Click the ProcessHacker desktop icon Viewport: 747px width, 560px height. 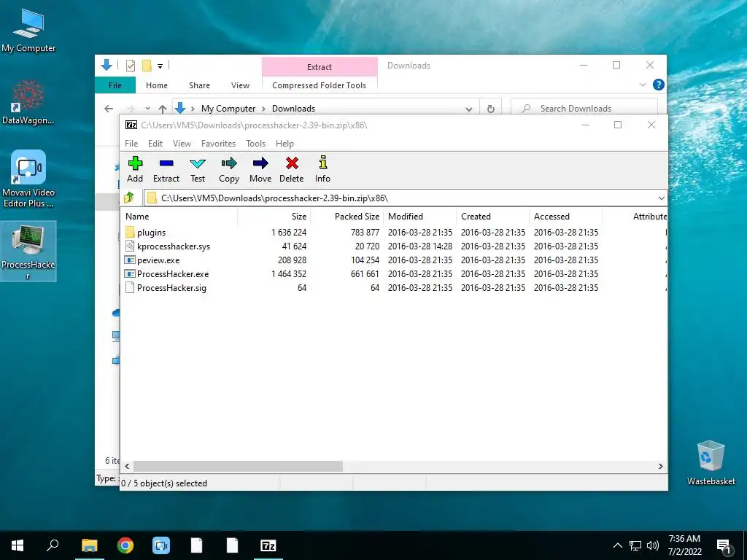[28, 251]
